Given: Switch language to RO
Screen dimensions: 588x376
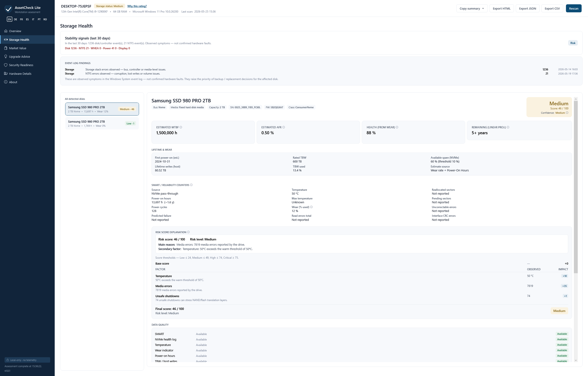Looking at the screenshot, I should pos(45,19).
